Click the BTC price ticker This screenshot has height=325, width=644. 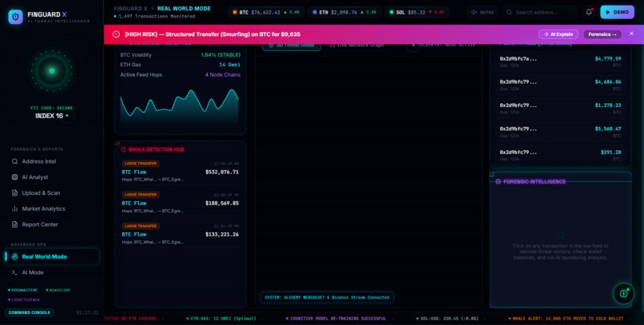(x=266, y=12)
